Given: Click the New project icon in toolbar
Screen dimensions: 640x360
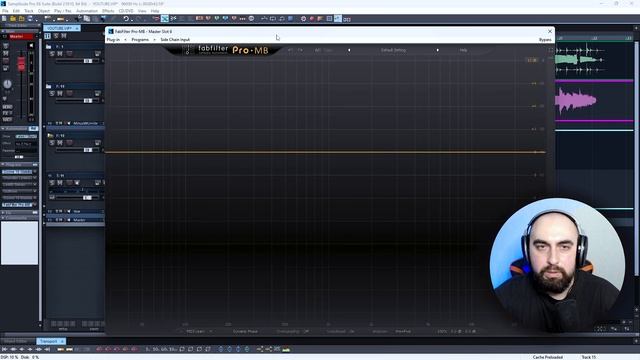Looking at the screenshot, I should coord(4,19).
